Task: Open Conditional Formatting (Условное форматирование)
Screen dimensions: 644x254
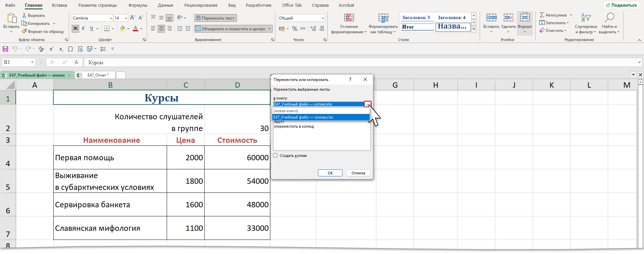Action: [349, 24]
